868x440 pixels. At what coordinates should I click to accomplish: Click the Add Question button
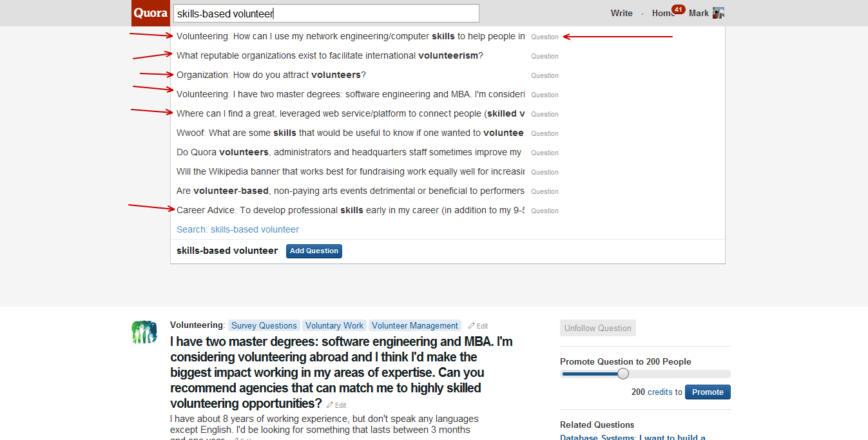coord(314,251)
